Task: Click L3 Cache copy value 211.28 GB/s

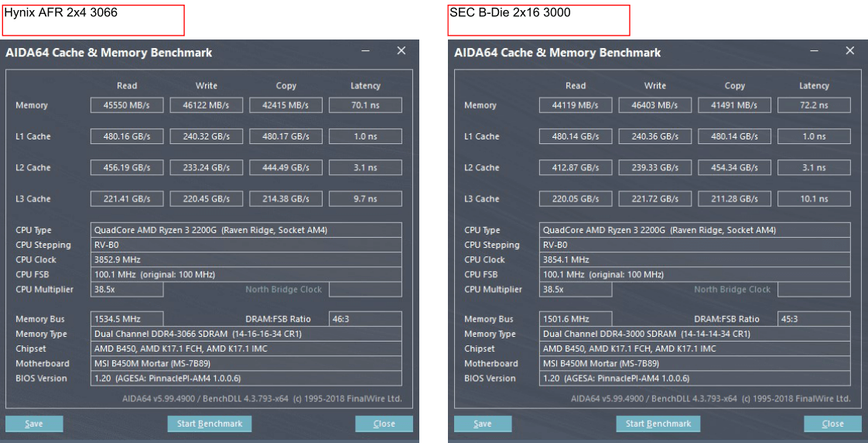Action: pyautogui.click(x=735, y=198)
